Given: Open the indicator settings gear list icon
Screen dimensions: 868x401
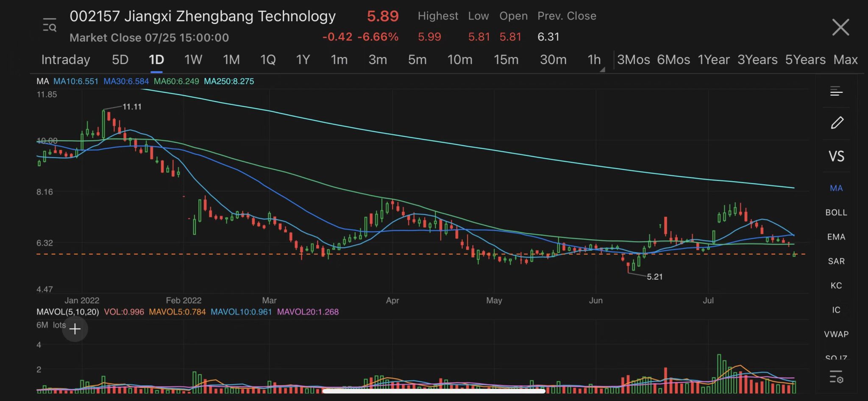Looking at the screenshot, I should tap(836, 376).
